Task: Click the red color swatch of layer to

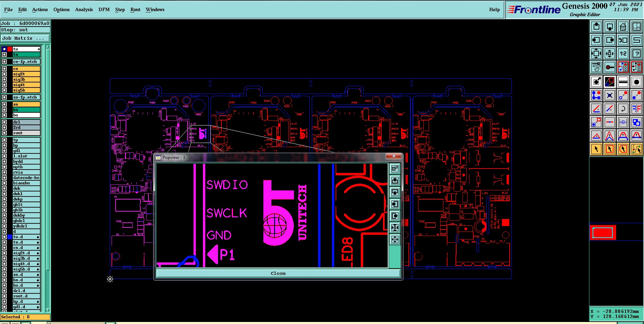Action: click(10, 49)
